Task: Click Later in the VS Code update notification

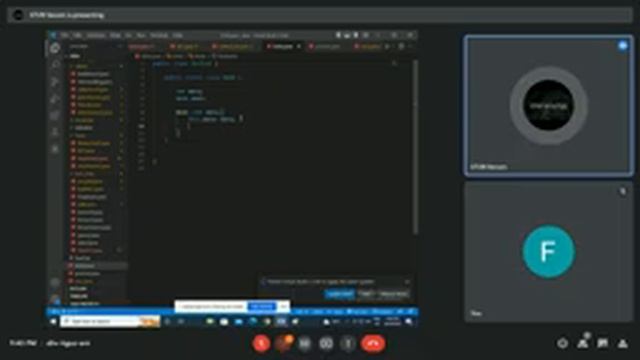Action: tap(365, 294)
